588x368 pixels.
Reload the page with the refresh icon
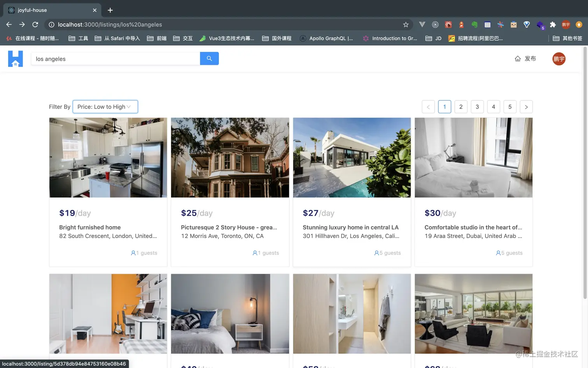click(35, 25)
